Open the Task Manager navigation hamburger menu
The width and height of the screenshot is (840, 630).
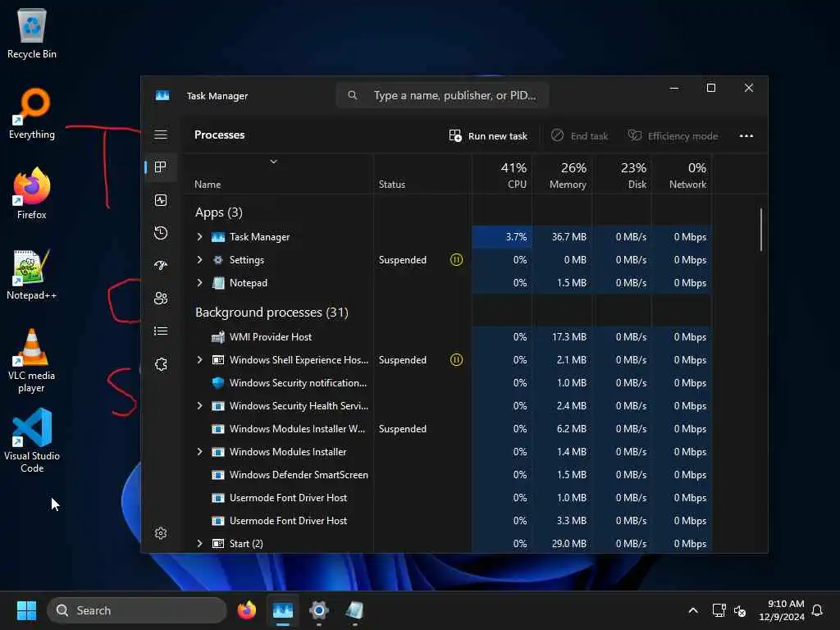coord(161,135)
